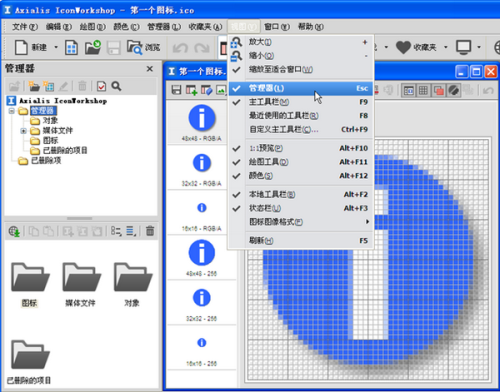
Task: Click the list view icon in lower toolbar
Action: pyautogui.click(x=131, y=231)
